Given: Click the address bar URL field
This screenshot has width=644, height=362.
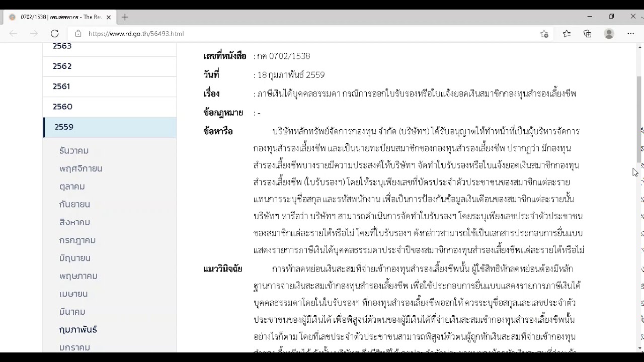Looking at the screenshot, I should coord(309,34).
